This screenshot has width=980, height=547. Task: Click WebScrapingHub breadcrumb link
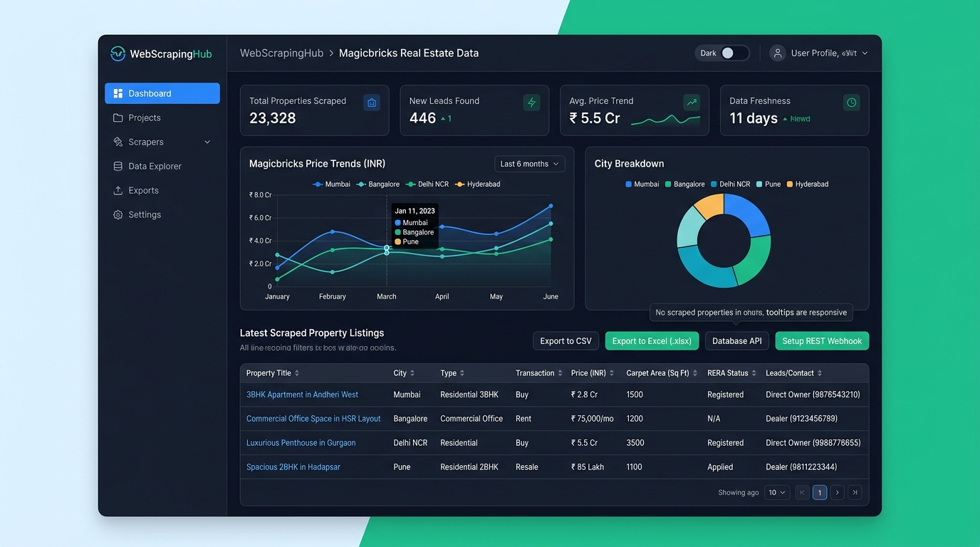(x=281, y=53)
